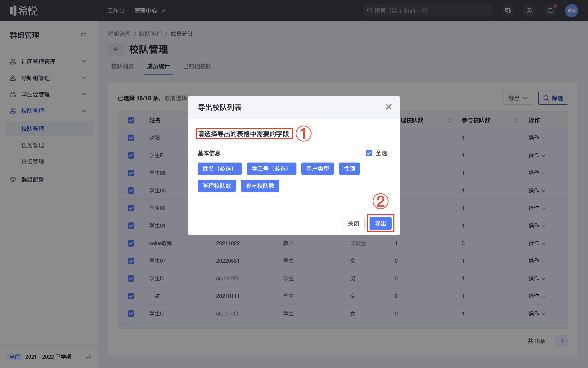This screenshot has width=588, height=368.
Task: Click the 导师组管理 people icon
Action: [x=13, y=78]
